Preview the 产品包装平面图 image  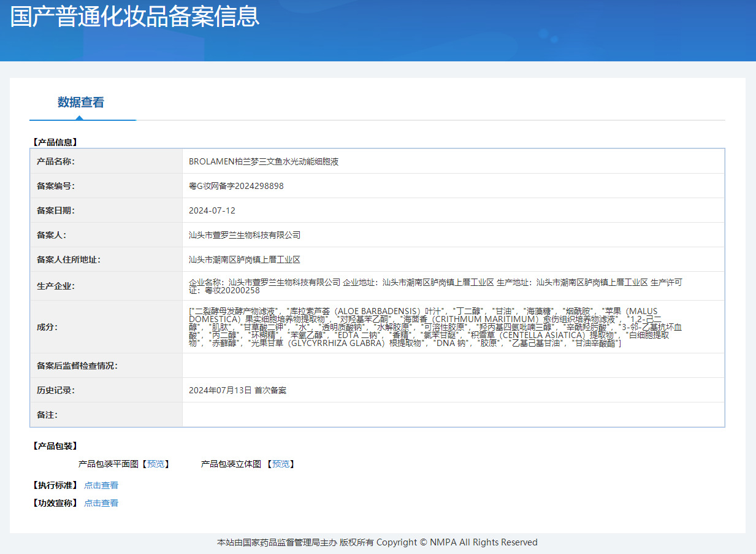coord(156,464)
